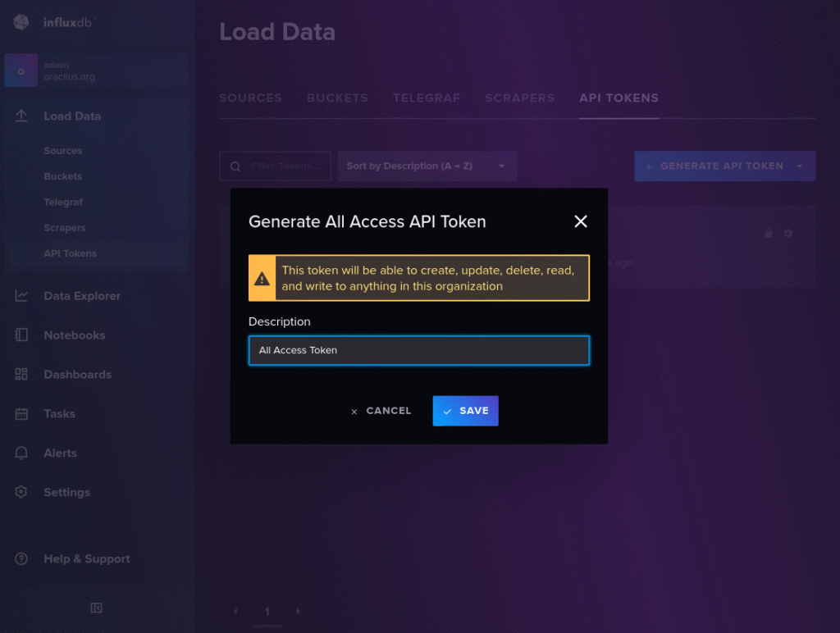The width and height of the screenshot is (840, 633).
Task: Open the Generate API Token dropdown arrow
Action: (799, 166)
